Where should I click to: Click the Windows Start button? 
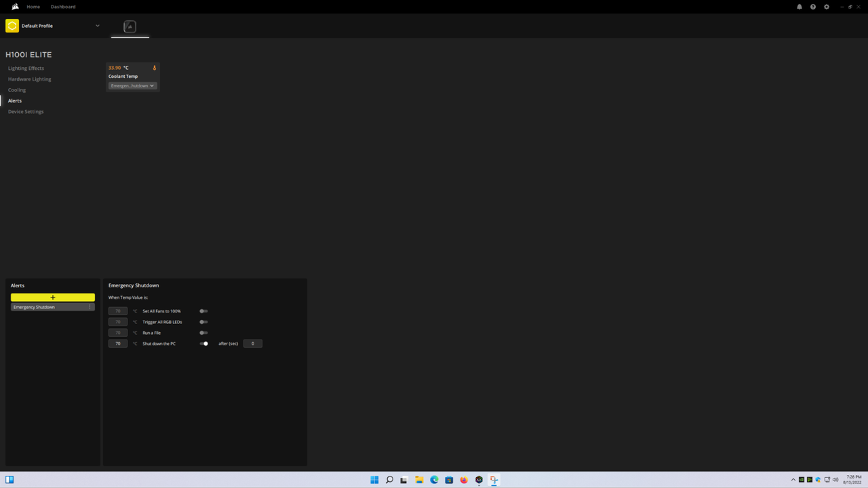374,480
